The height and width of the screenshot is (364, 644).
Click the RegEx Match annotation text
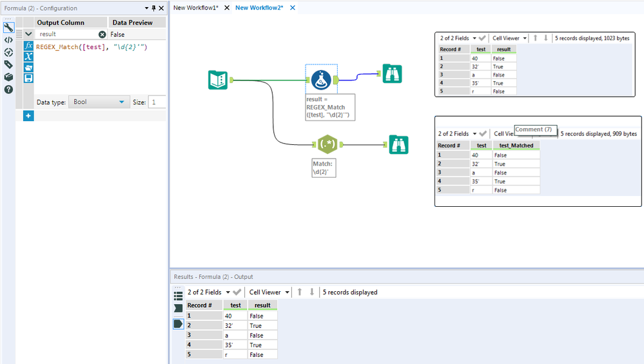pos(324,168)
